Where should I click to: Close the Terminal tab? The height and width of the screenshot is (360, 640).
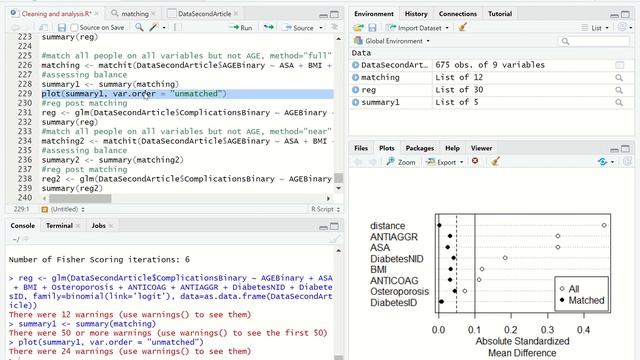point(78,226)
